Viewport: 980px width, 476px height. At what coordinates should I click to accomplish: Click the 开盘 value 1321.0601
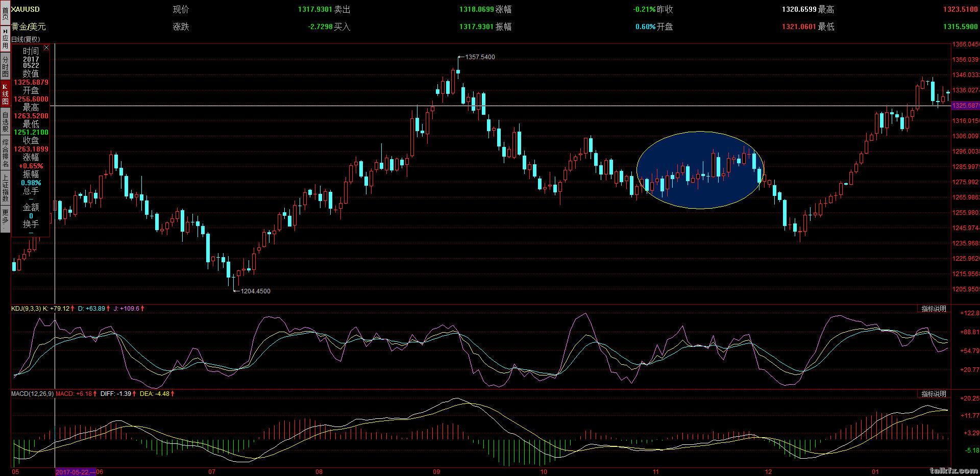[799, 27]
